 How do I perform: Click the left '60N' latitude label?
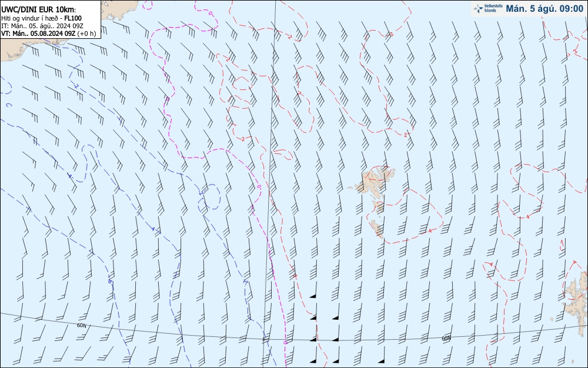[81, 325]
